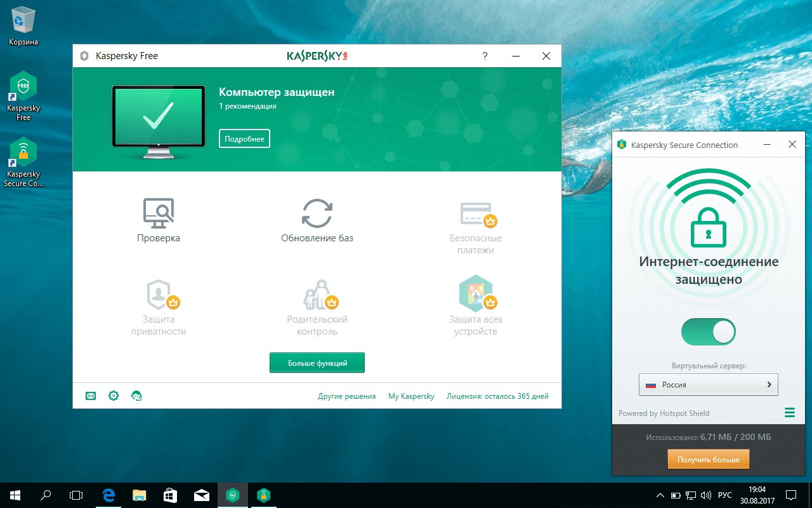Viewport: 812px width, 508px height.
Task: Click Интернет-соединение защищено text
Action: click(709, 270)
